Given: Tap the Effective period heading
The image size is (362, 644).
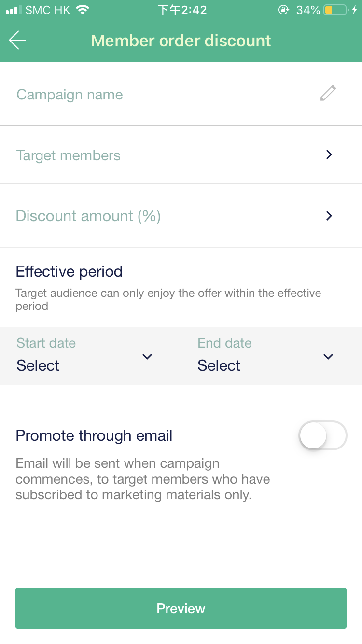Looking at the screenshot, I should 69,271.
